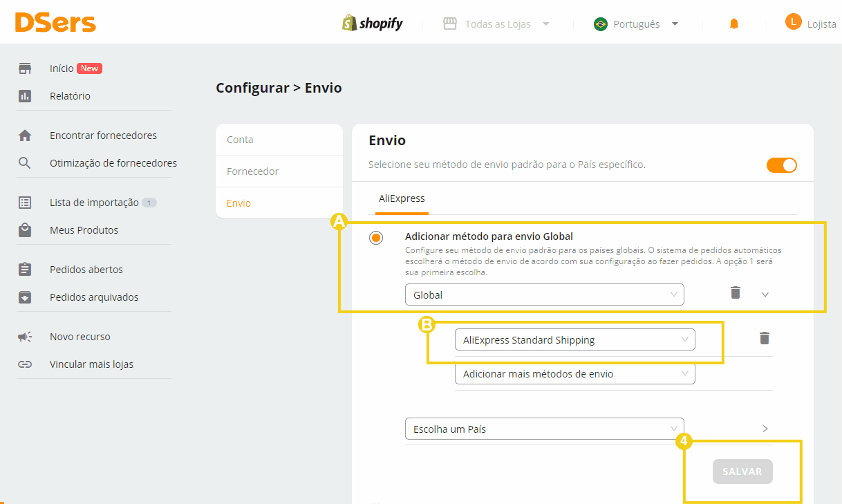Image resolution: width=842 pixels, height=504 pixels.
Task: Toggle off the Envio shipping switch
Action: click(x=782, y=165)
